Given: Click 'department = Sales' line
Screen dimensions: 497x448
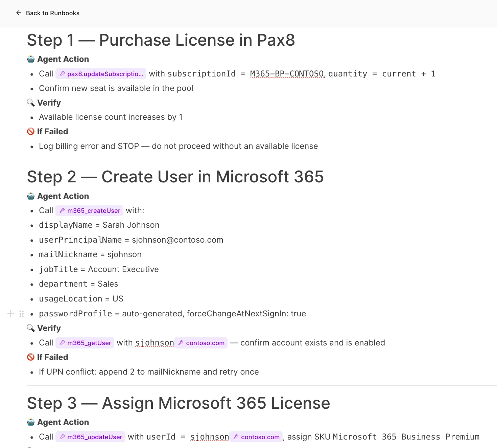Looking at the screenshot, I should coord(78,284).
